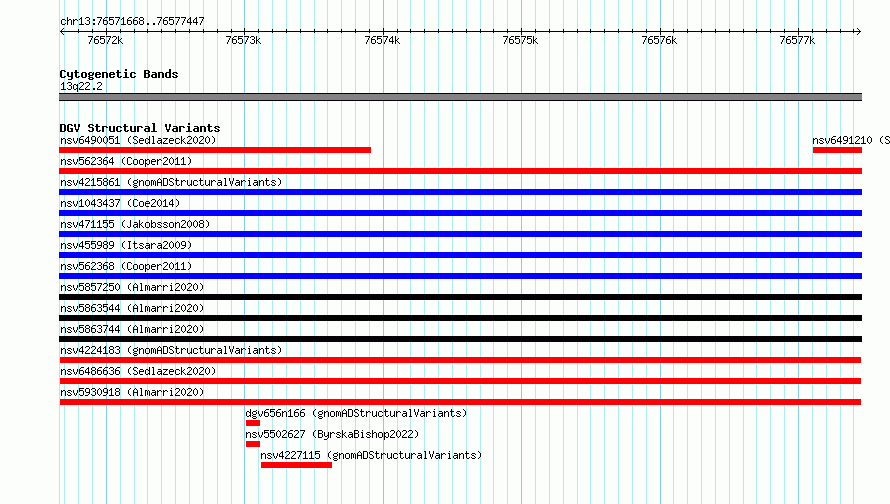Click the short red bar under nsv6491210

tap(837, 150)
